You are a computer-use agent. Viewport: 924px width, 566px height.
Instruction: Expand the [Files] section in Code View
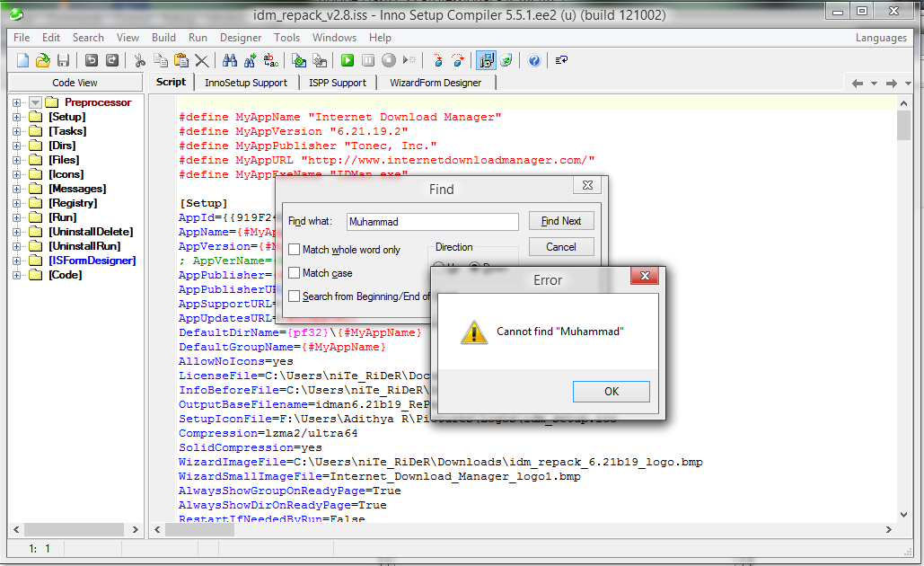pyautogui.click(x=16, y=160)
